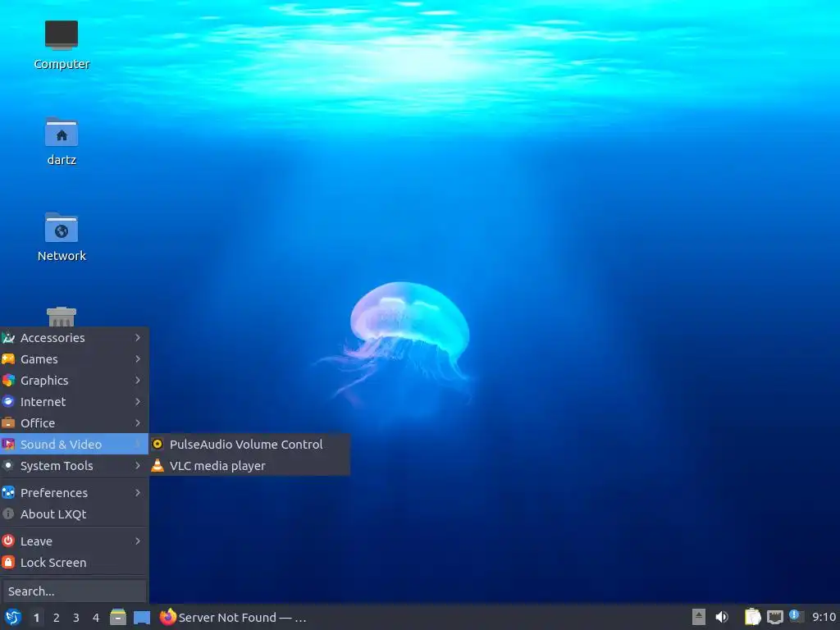Expand the Internet submenu arrow
The width and height of the screenshot is (840, 630).
[x=138, y=402]
